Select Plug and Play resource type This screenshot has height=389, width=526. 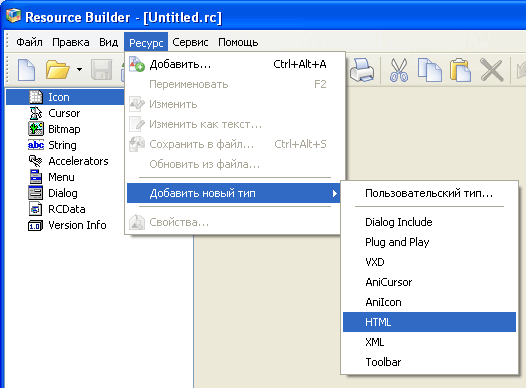(429, 242)
